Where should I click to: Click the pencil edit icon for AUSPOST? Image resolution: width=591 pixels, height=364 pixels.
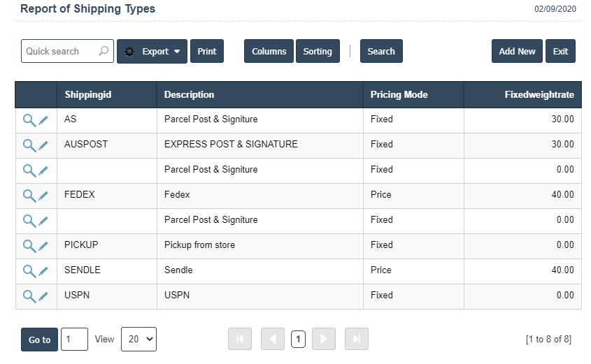pos(43,145)
